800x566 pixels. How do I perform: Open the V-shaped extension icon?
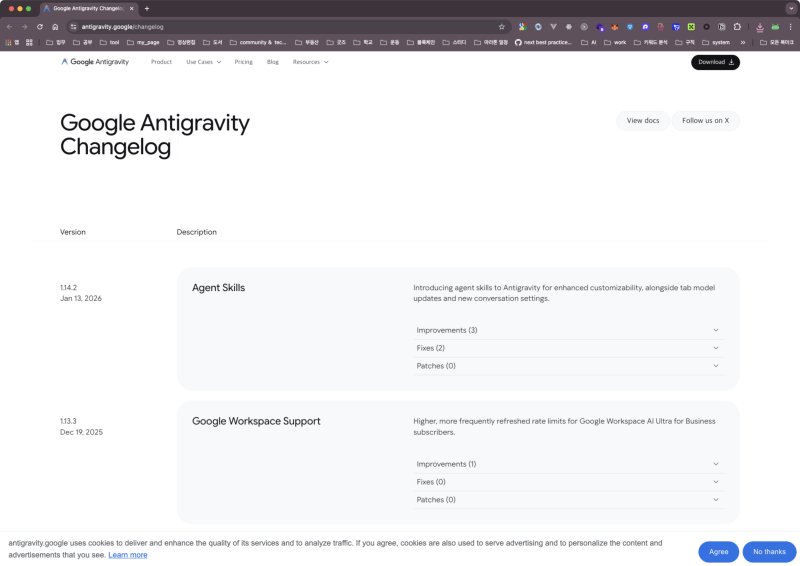point(553,27)
